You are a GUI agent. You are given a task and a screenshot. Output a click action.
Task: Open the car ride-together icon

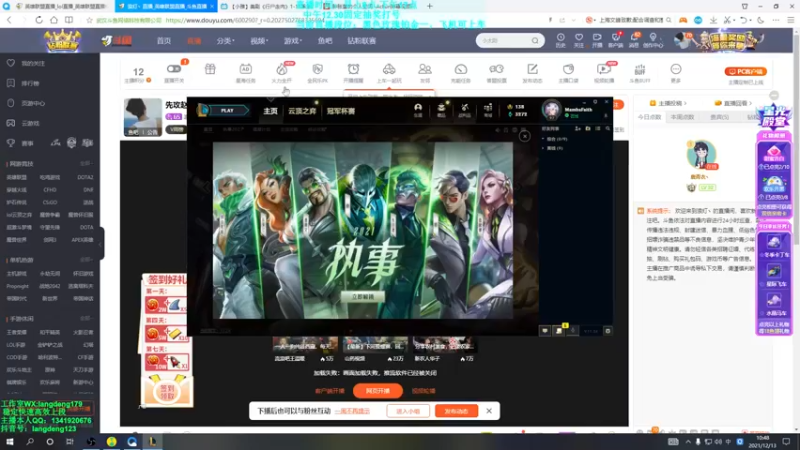389,69
